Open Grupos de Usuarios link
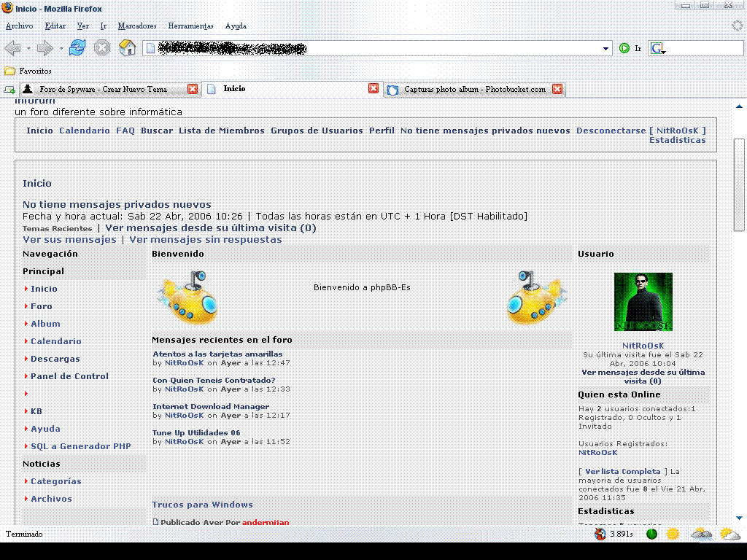Image resolution: width=747 pixels, height=560 pixels. pyautogui.click(x=317, y=131)
